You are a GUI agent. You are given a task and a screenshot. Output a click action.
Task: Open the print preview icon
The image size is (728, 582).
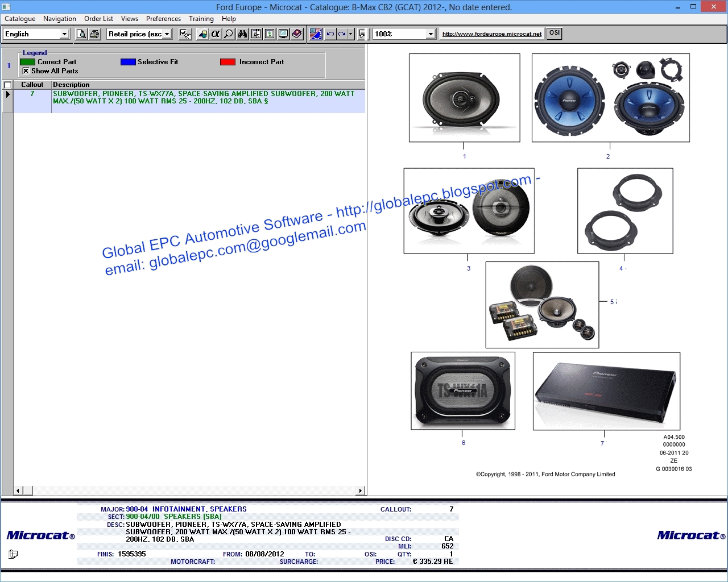tap(82, 34)
